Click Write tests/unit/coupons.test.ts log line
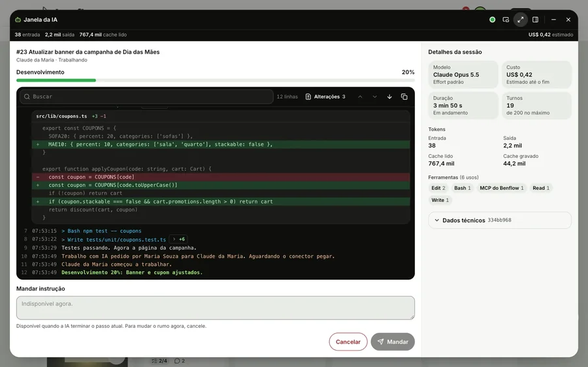 [x=114, y=240]
